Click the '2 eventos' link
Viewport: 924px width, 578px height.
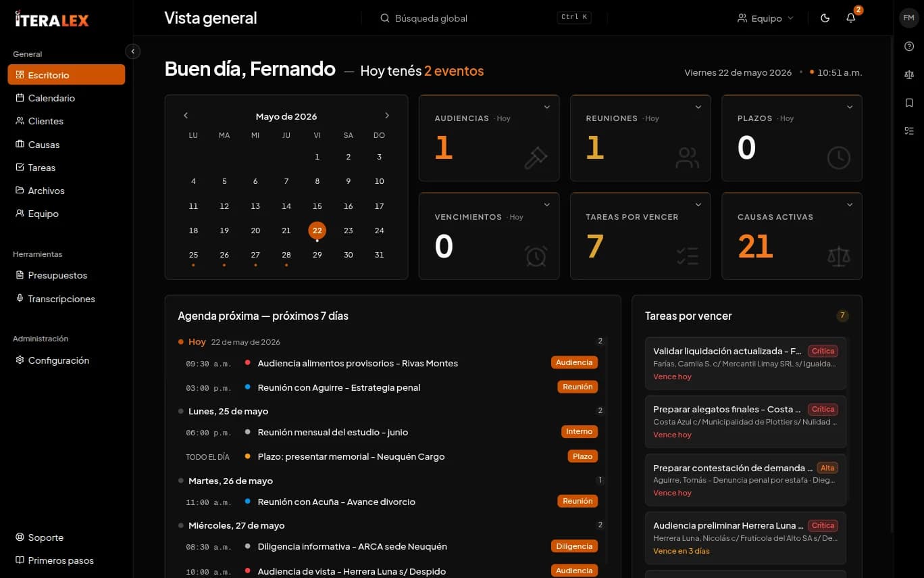[x=454, y=70]
